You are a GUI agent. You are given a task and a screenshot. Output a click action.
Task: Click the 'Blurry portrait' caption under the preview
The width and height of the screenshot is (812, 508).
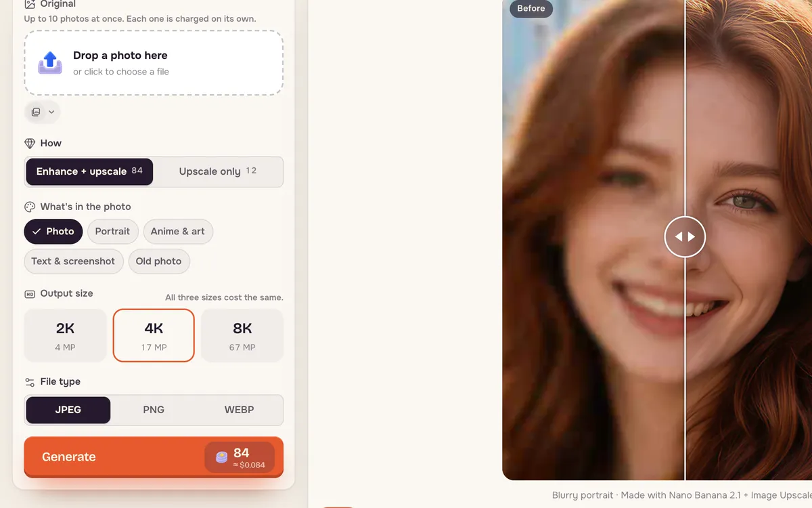(682, 496)
